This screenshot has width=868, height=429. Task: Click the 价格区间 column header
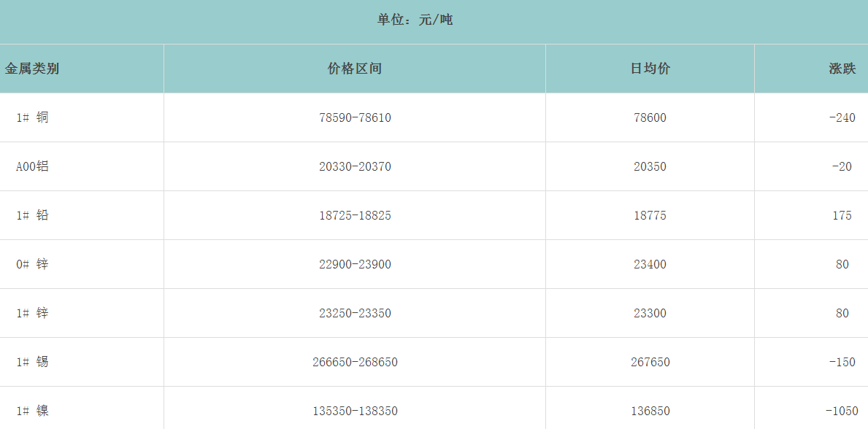click(x=355, y=69)
